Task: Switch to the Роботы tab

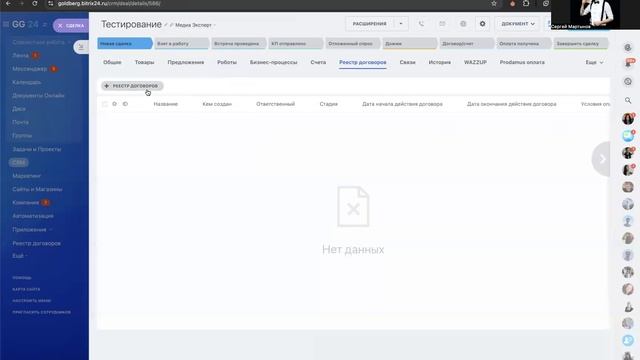Action: (227, 62)
